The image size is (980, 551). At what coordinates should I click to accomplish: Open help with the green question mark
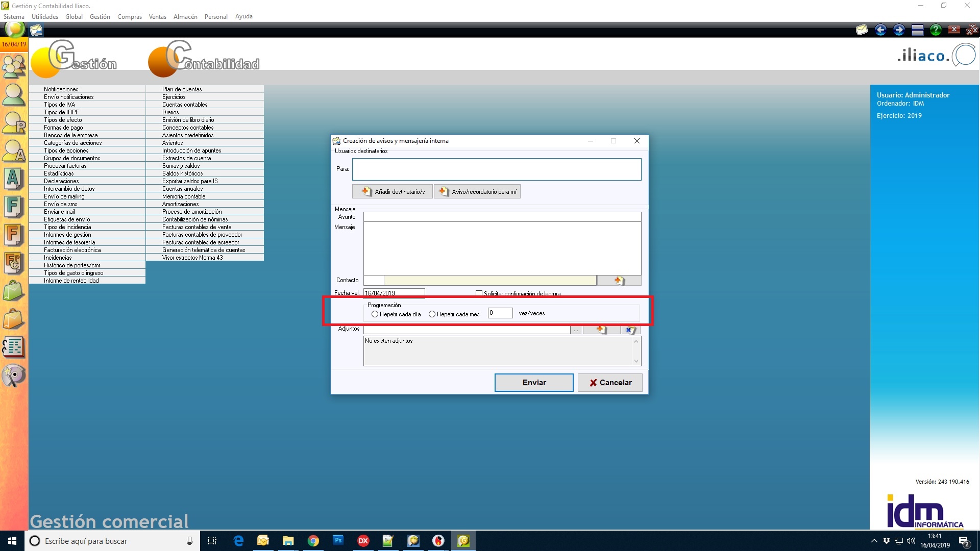pos(936,30)
